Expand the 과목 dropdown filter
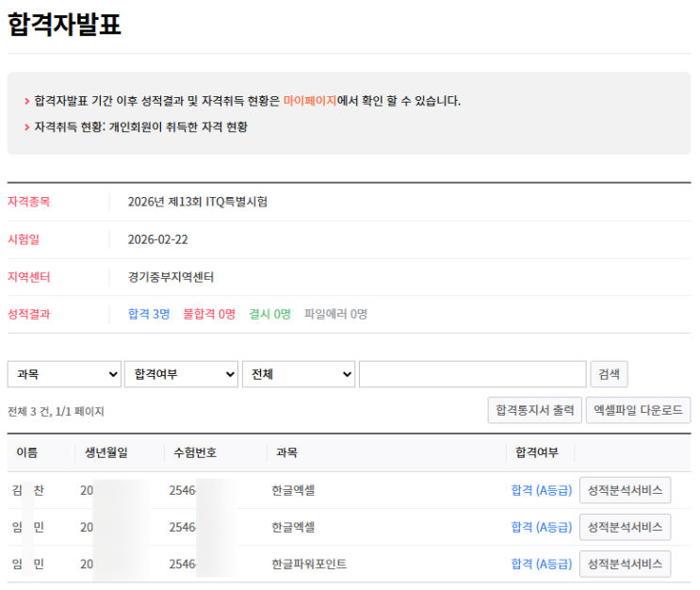This screenshot has width=700, height=590. click(64, 374)
